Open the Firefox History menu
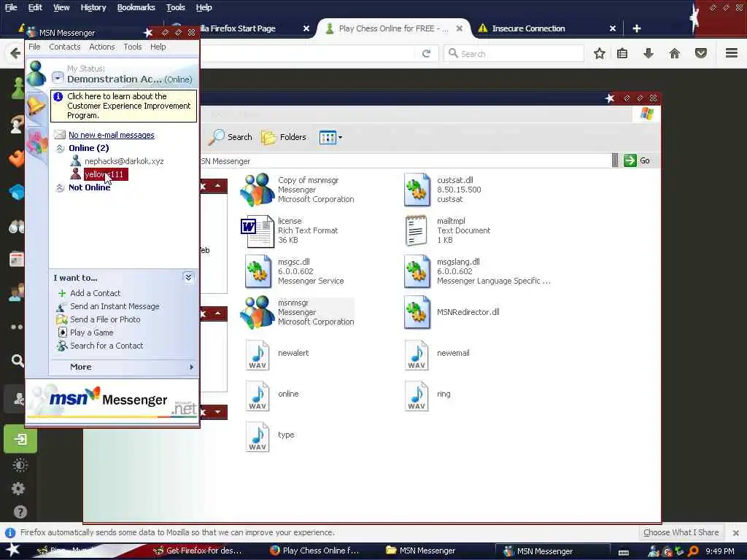Screen dimensions: 747x560 click(x=93, y=7)
